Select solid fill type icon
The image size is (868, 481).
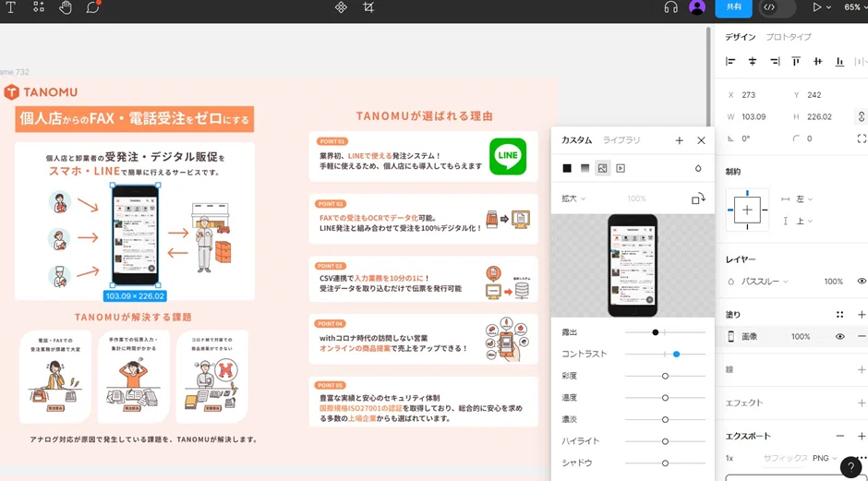click(x=567, y=168)
